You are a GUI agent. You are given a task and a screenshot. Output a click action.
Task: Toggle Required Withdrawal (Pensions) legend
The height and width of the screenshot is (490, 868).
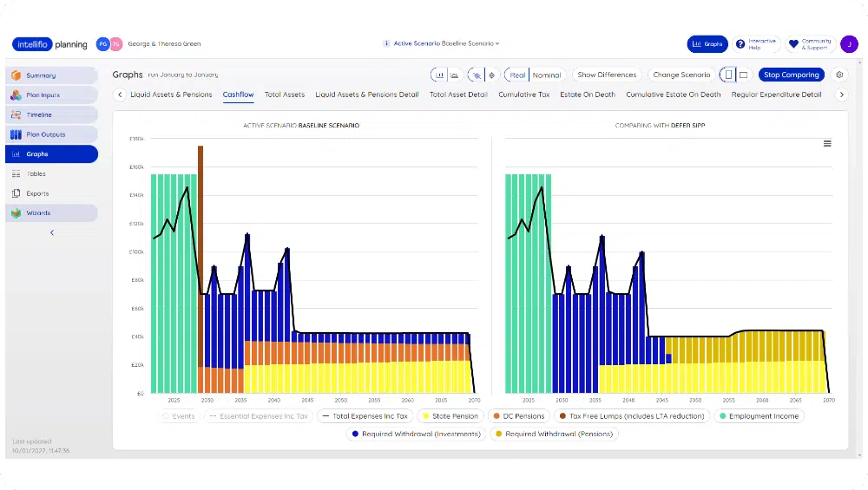tap(554, 434)
